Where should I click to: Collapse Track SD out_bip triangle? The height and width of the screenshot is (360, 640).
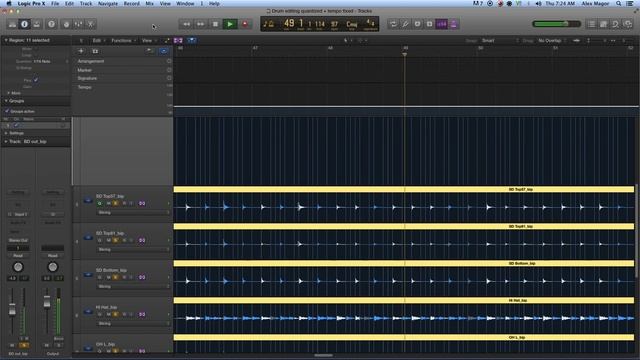click(x=6, y=142)
